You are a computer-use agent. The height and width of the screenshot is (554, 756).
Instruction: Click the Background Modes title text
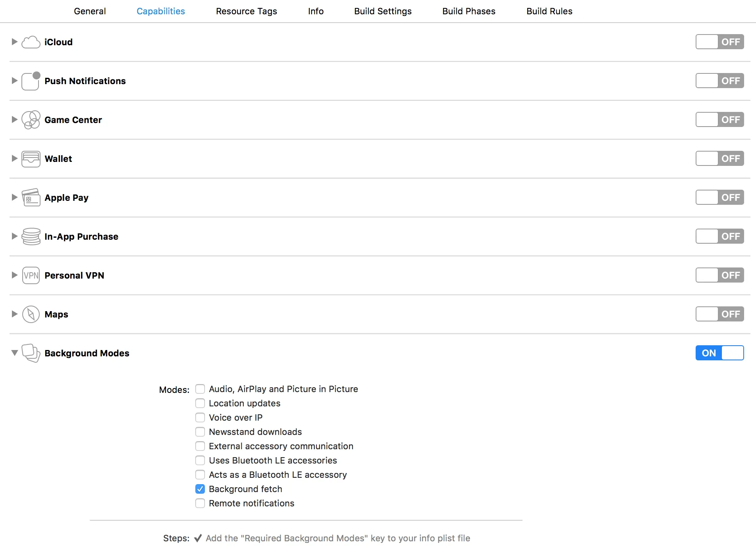tap(87, 353)
